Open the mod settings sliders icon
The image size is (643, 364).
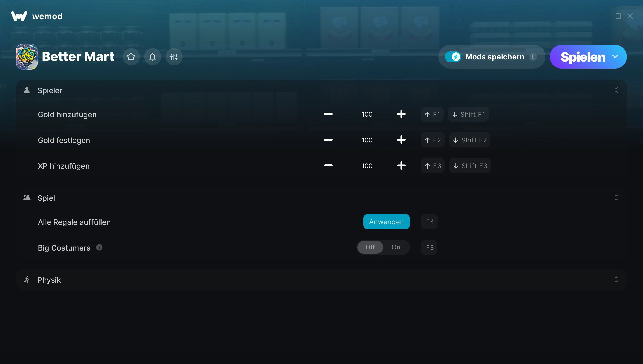pos(174,57)
